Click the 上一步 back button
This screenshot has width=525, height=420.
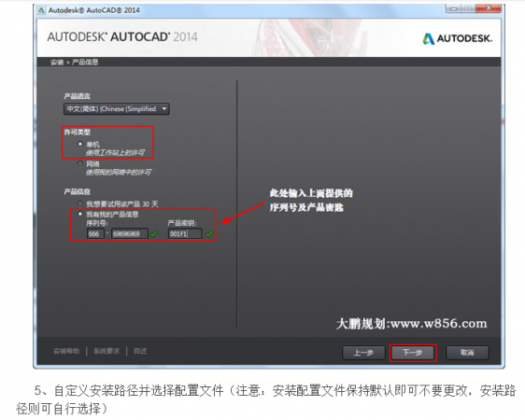tap(363, 353)
